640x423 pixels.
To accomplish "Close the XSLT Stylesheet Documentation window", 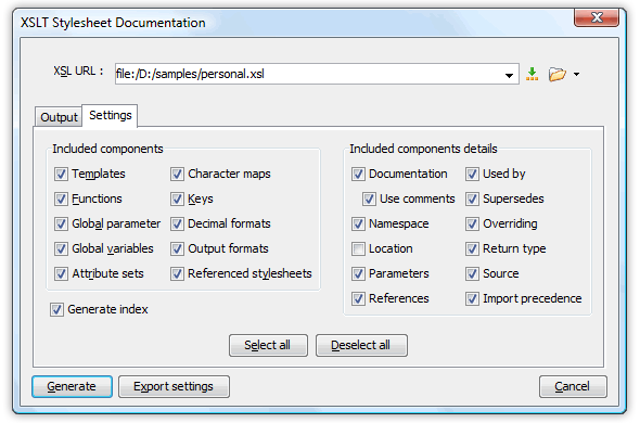I will 596,18.
